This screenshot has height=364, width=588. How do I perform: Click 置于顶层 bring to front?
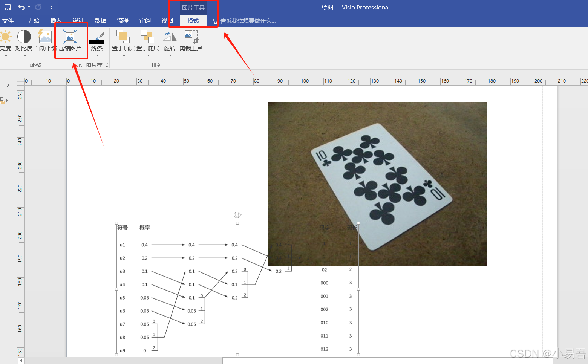[x=123, y=41]
